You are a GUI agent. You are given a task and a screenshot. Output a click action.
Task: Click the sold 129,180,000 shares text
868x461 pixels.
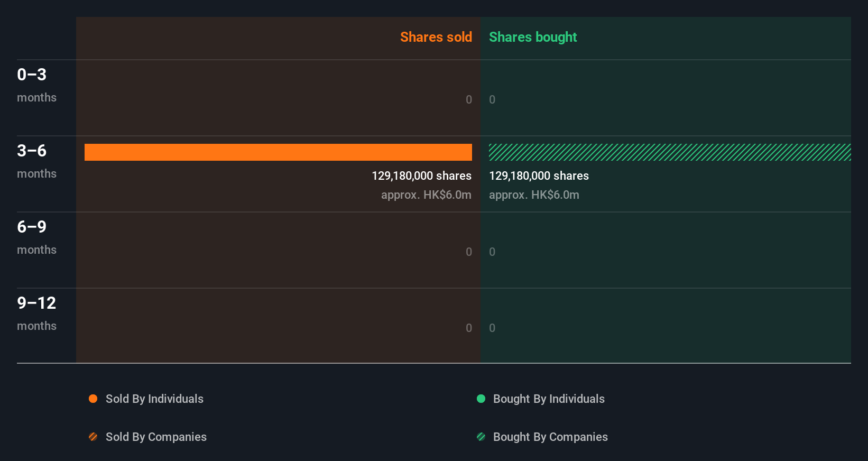coord(421,176)
